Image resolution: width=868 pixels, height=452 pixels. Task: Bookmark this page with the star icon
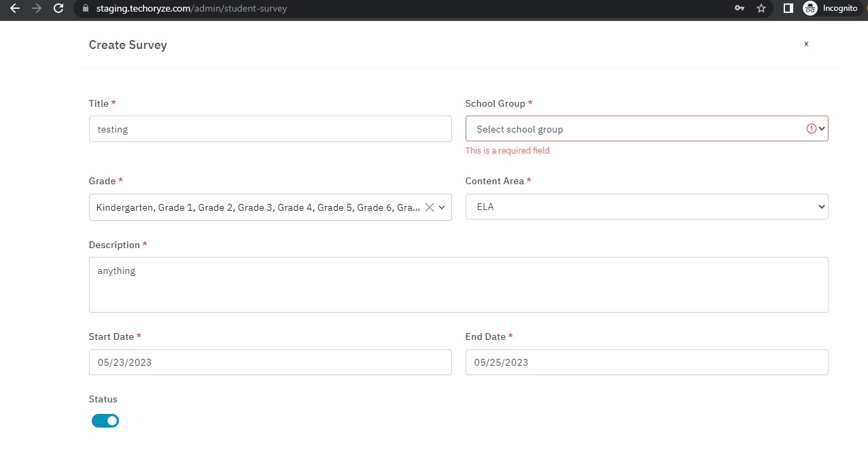click(761, 9)
